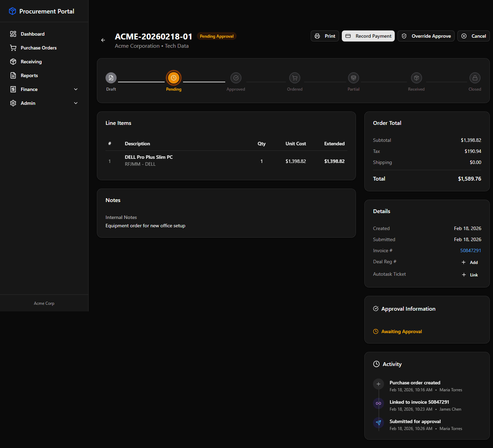Click Add next to Deal Reg #
Screen dimensions: 493x448
(470, 262)
